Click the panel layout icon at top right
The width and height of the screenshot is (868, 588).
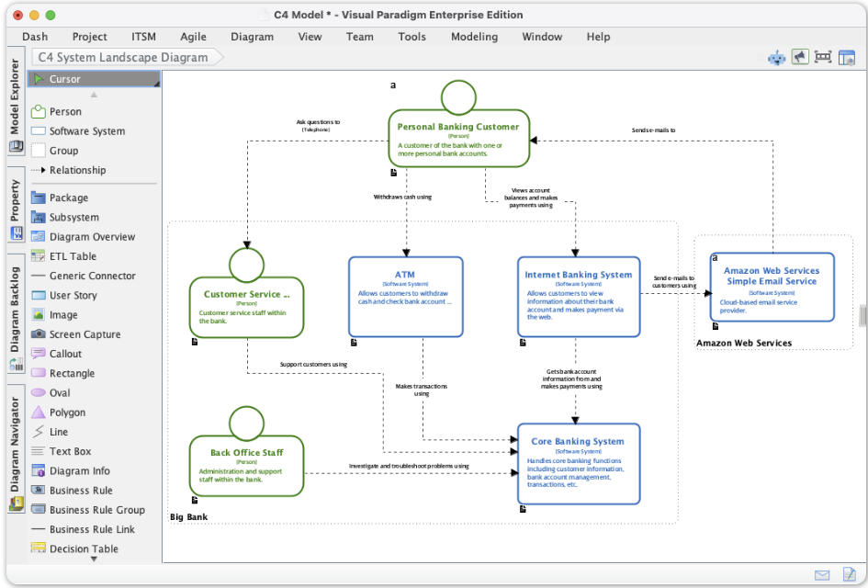[846, 57]
